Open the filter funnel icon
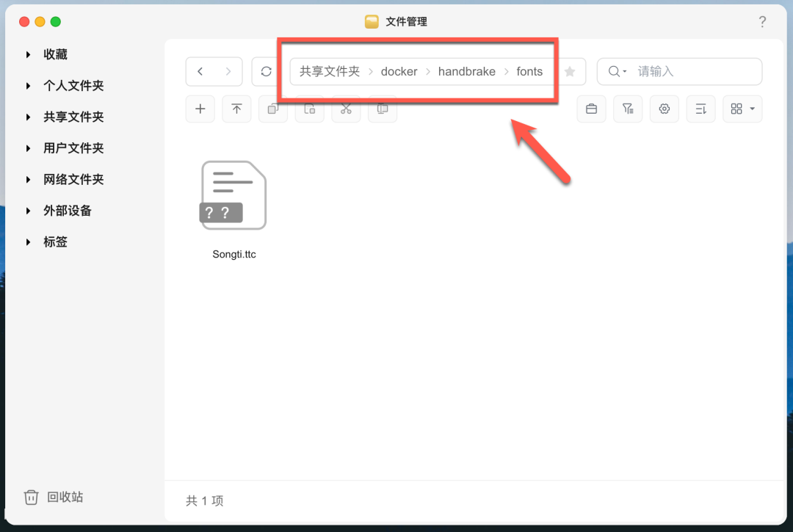Image resolution: width=793 pixels, height=532 pixels. click(x=628, y=109)
